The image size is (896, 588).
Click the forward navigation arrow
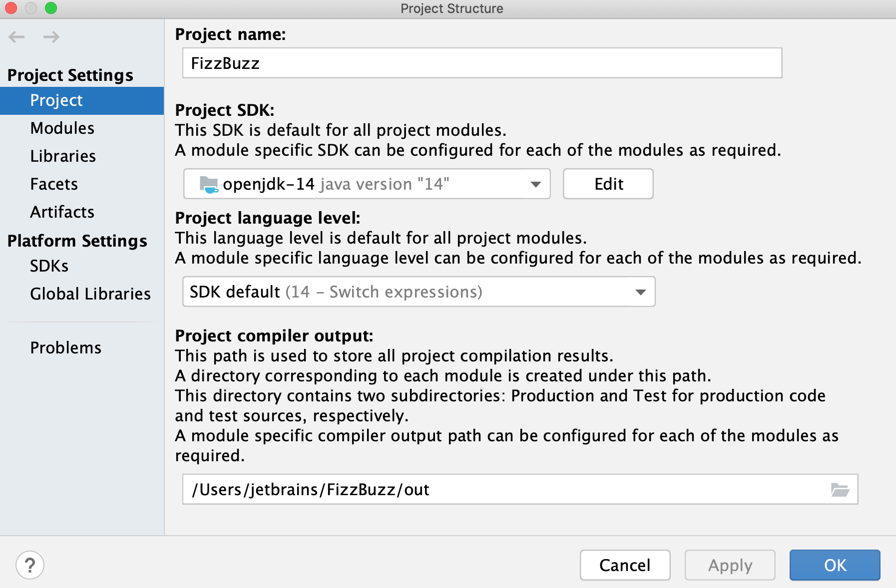click(51, 37)
